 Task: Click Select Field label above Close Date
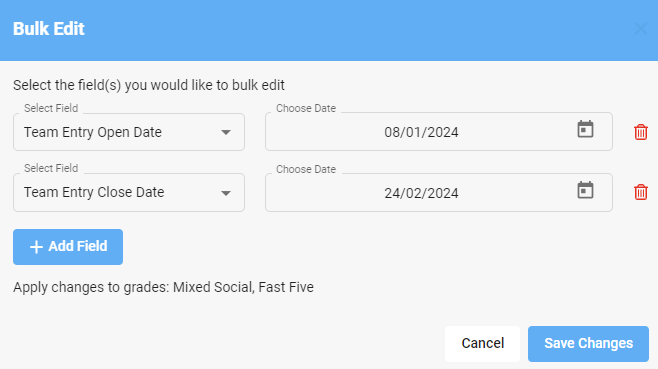click(x=51, y=168)
